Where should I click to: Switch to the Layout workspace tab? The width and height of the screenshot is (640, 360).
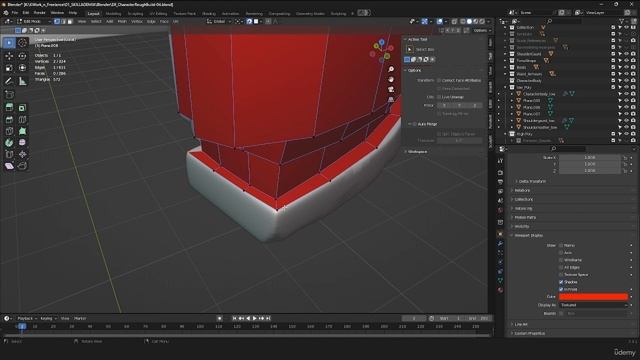point(93,13)
